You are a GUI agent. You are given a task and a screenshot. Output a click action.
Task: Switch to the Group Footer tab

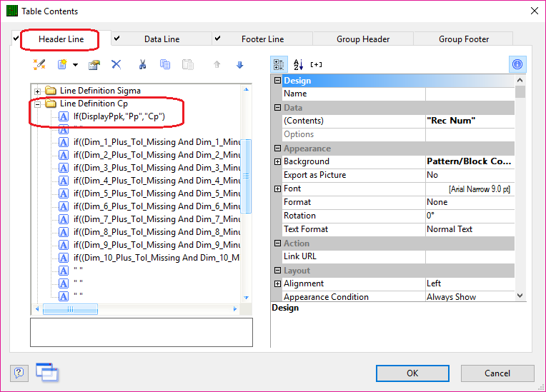pos(464,39)
